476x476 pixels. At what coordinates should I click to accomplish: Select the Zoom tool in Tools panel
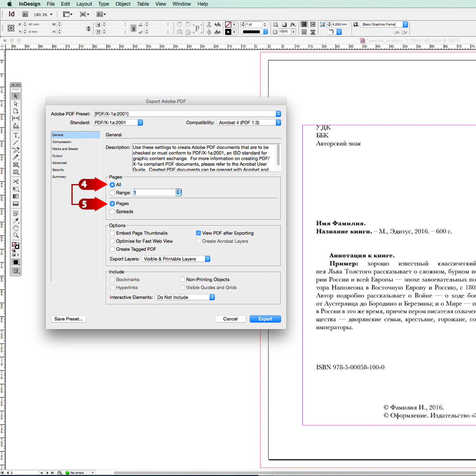click(x=16, y=236)
